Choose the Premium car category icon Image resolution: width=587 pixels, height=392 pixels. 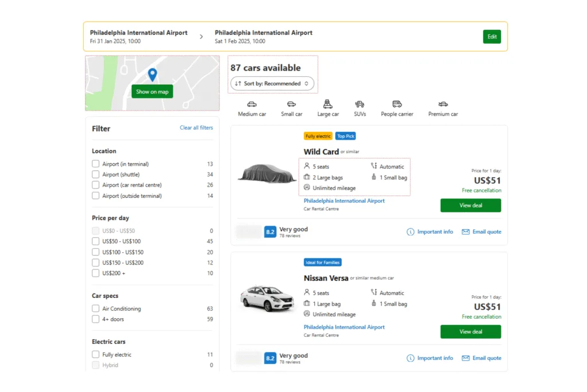(442, 108)
